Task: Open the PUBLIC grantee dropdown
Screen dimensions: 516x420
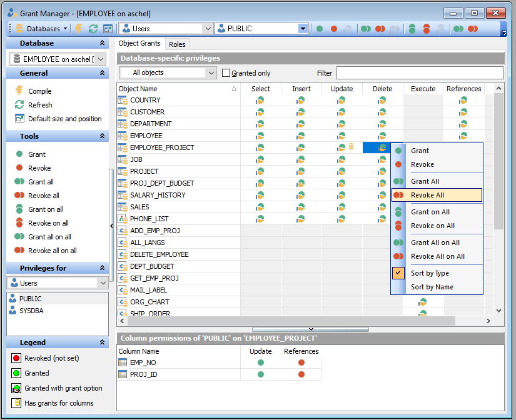Action: (302, 28)
